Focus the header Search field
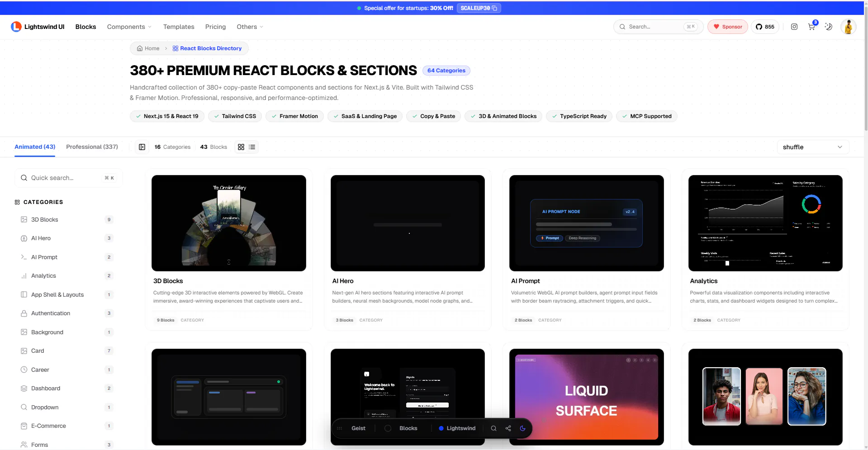 click(x=658, y=27)
